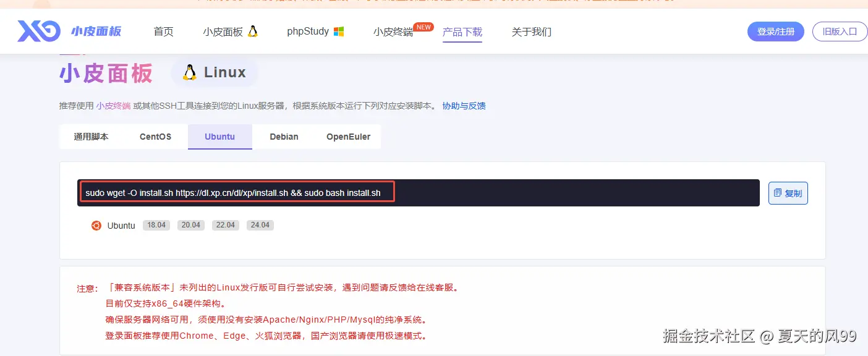Viewport: 868px width, 356px height.
Task: Click the 18.04 version tag
Action: tap(156, 225)
